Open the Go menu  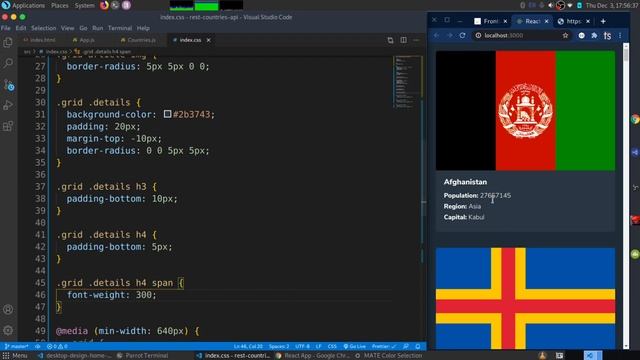[x=83, y=28]
